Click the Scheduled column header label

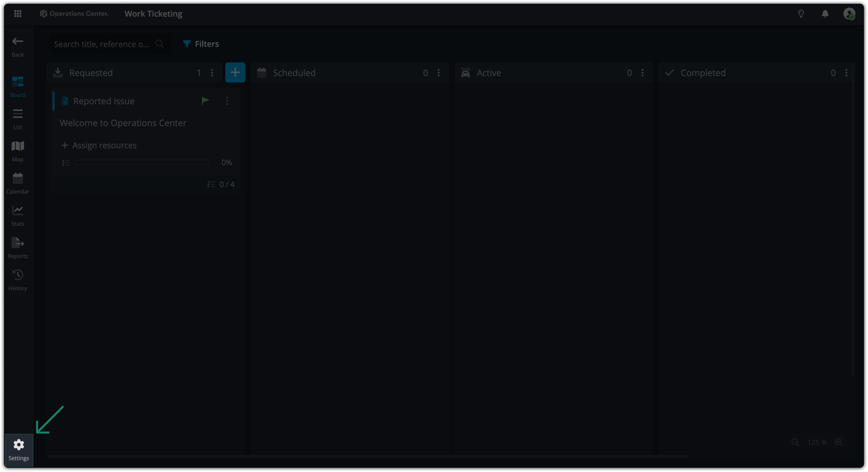click(294, 73)
